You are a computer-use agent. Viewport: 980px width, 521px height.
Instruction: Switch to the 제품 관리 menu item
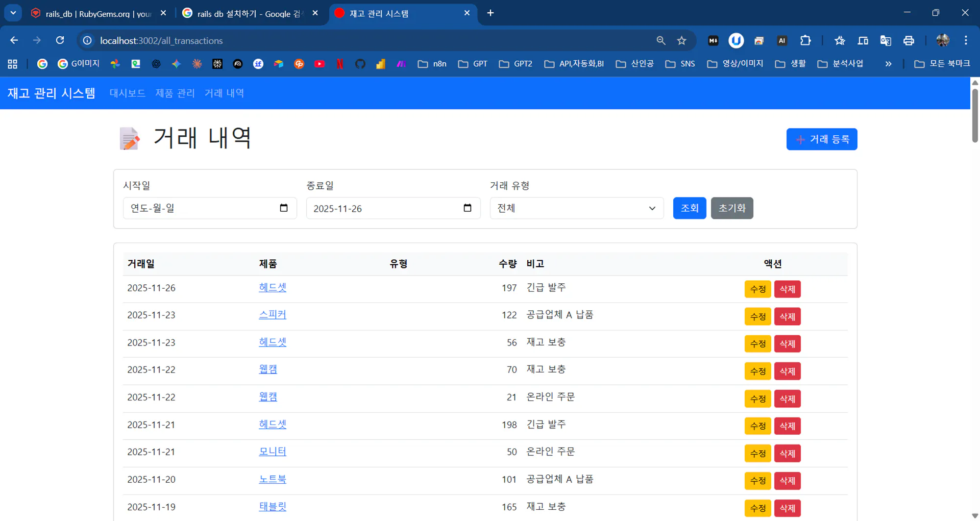click(x=174, y=93)
